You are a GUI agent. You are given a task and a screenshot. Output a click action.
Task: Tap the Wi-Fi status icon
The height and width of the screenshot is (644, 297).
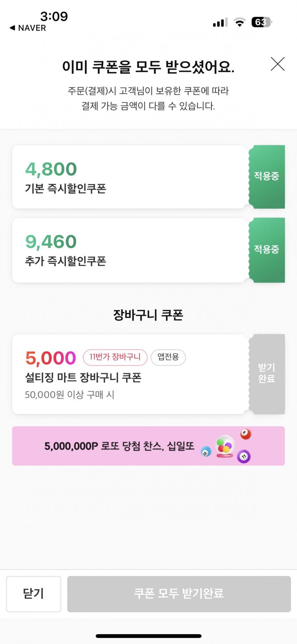click(x=240, y=22)
